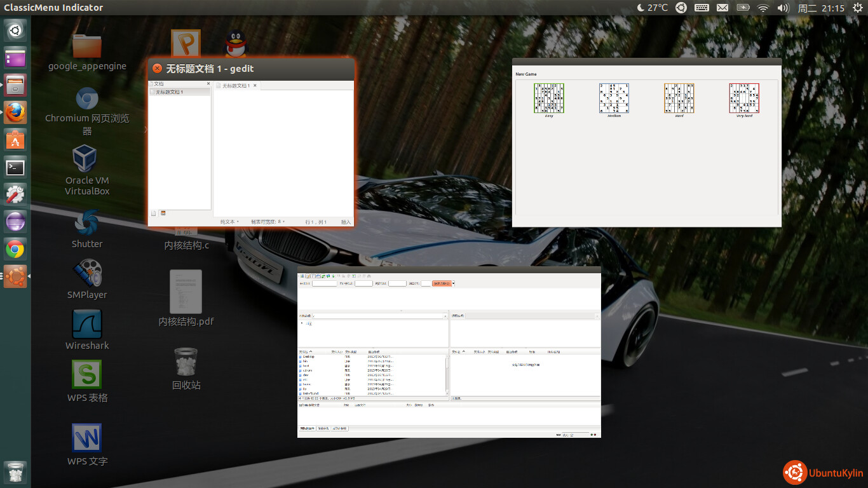The width and height of the screenshot is (868, 488).
Task: Click FileZilla quickconnect button
Action: (x=442, y=283)
